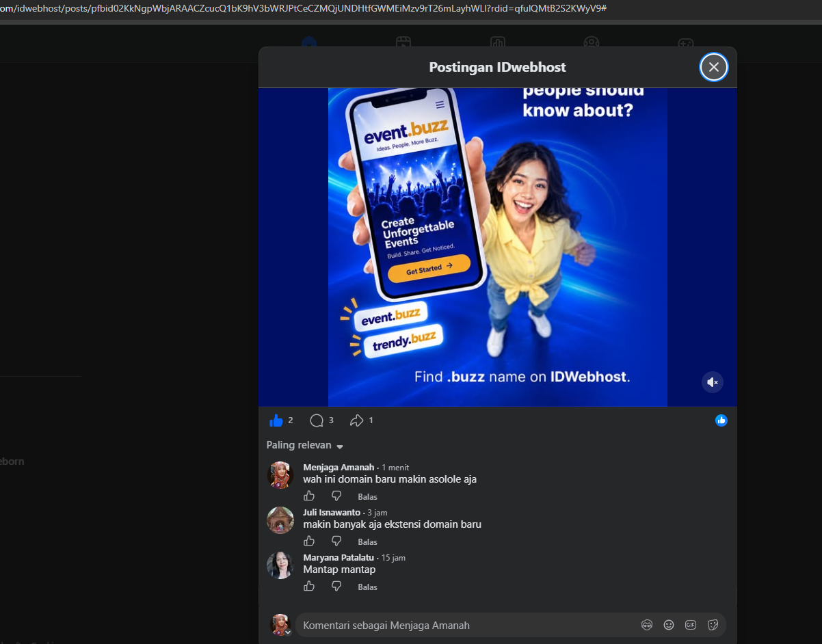Reply to Maryana Patalatu's comment with Balas
Viewport: 822px width, 644px height.
tap(367, 587)
